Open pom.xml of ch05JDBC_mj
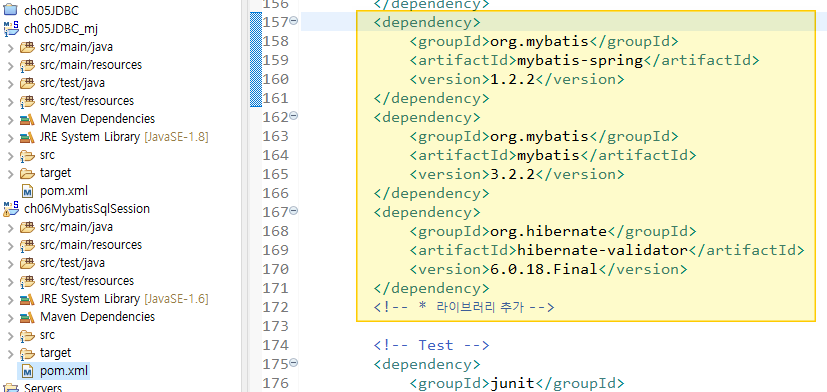Image resolution: width=827 pixels, height=392 pixels. (x=64, y=191)
